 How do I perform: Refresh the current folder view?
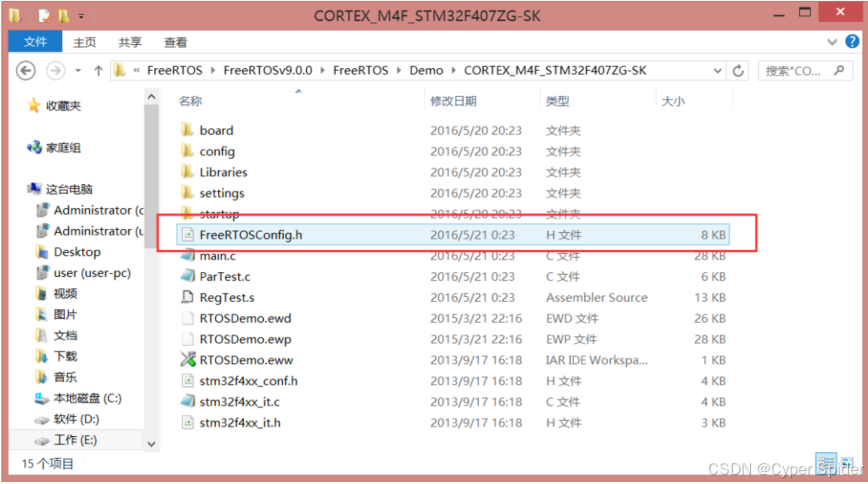(738, 71)
